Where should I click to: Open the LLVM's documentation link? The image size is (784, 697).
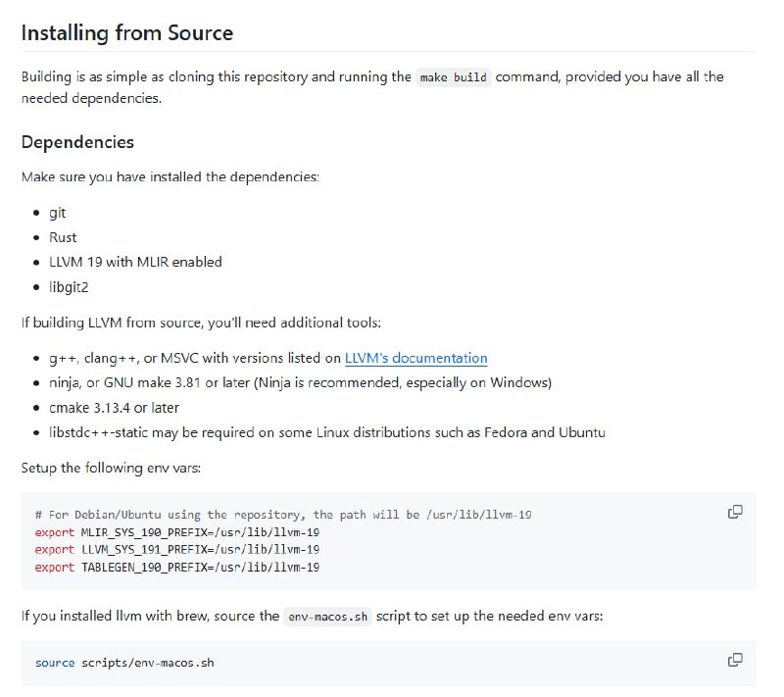click(416, 358)
